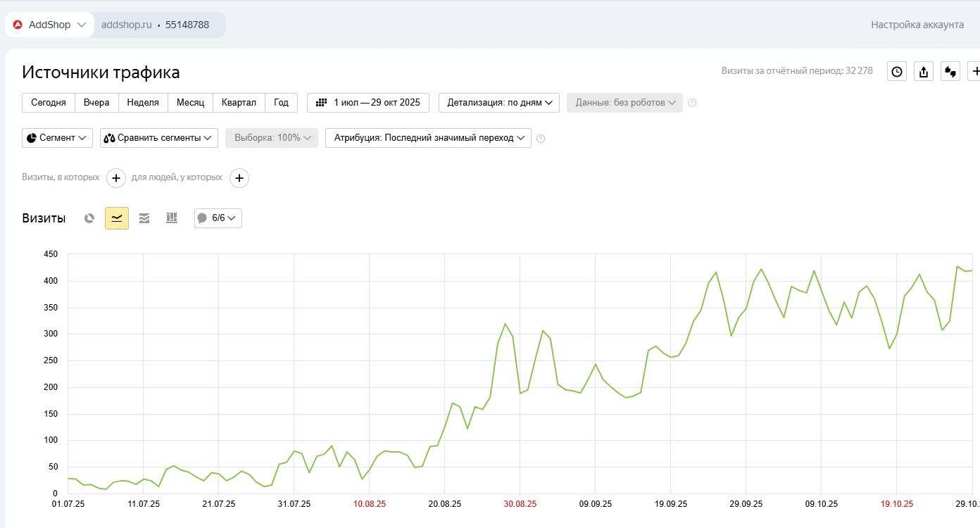Select the stacked area chart icon
The width and height of the screenshot is (980, 528).
point(144,218)
